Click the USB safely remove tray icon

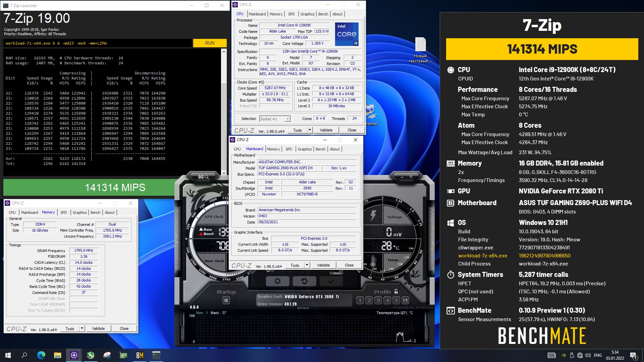click(572, 355)
